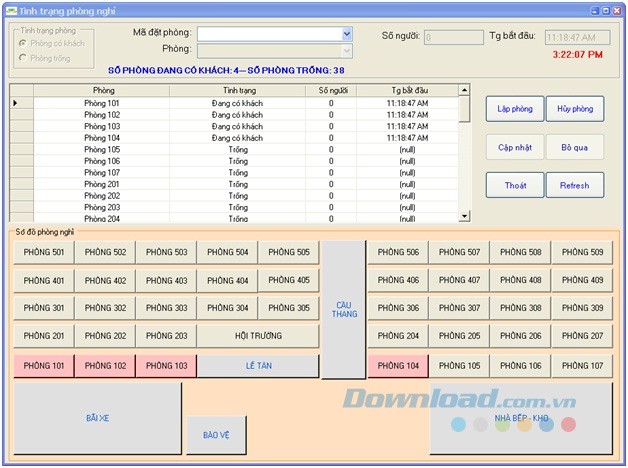The image size is (628, 468).
Task: Click the 'HỘI TRƯỜNG' hall block
Action: point(257,336)
